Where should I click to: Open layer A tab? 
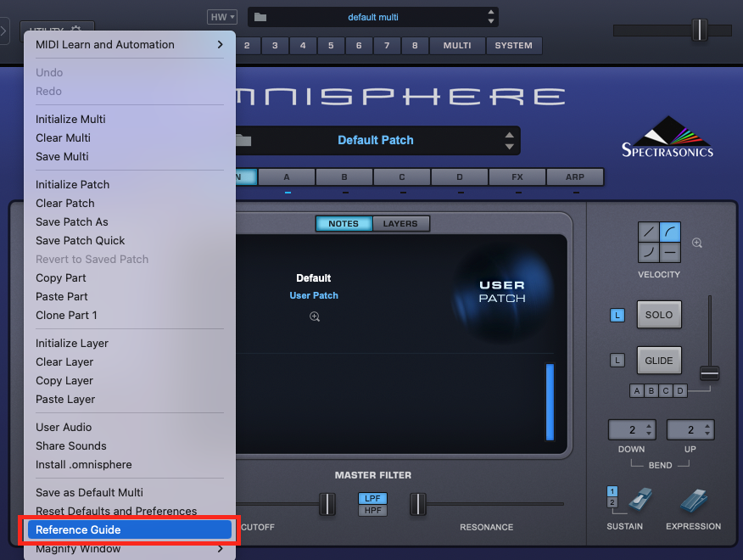[x=287, y=176]
